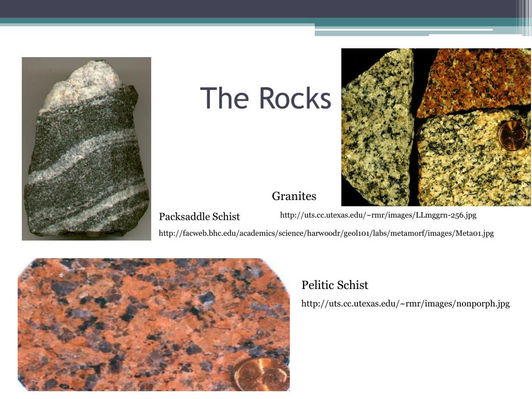Select the Granites caption text
This screenshot has width=532, height=399.
point(294,196)
